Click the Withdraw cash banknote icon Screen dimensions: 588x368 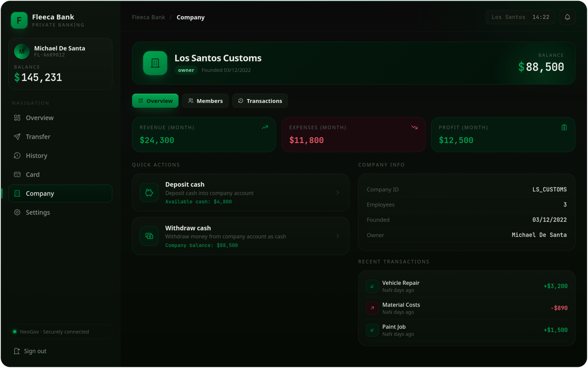(x=149, y=236)
